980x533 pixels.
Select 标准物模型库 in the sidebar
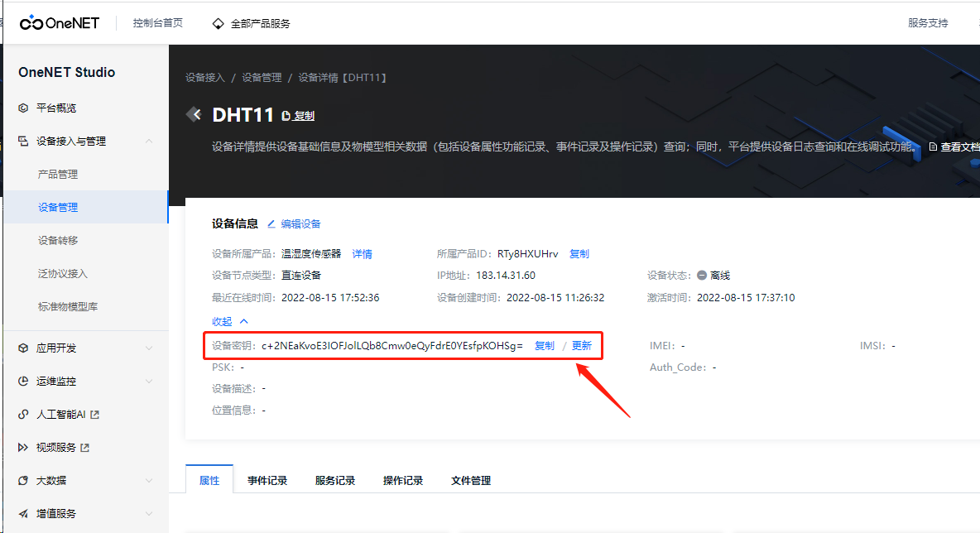tap(68, 307)
